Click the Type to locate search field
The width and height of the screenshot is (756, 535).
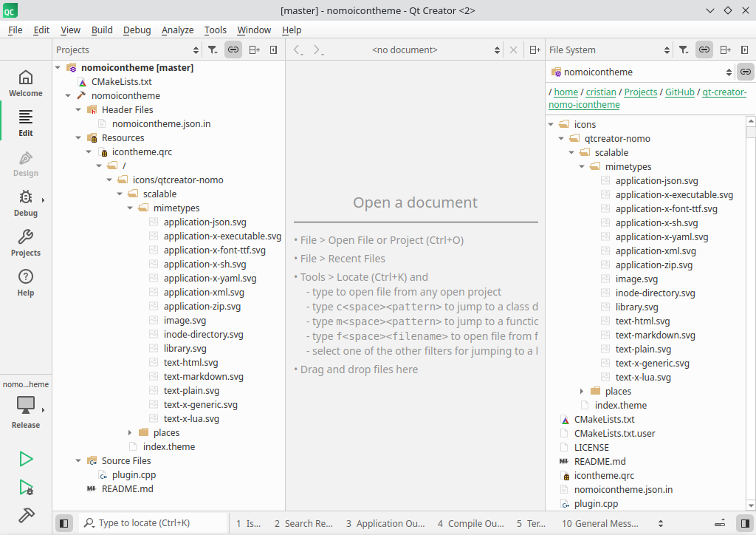point(153,523)
